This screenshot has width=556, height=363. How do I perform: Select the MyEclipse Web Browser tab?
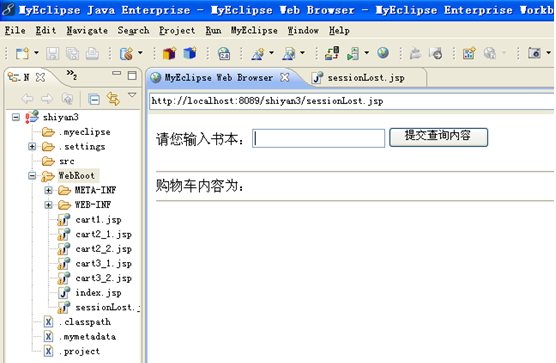(x=219, y=78)
